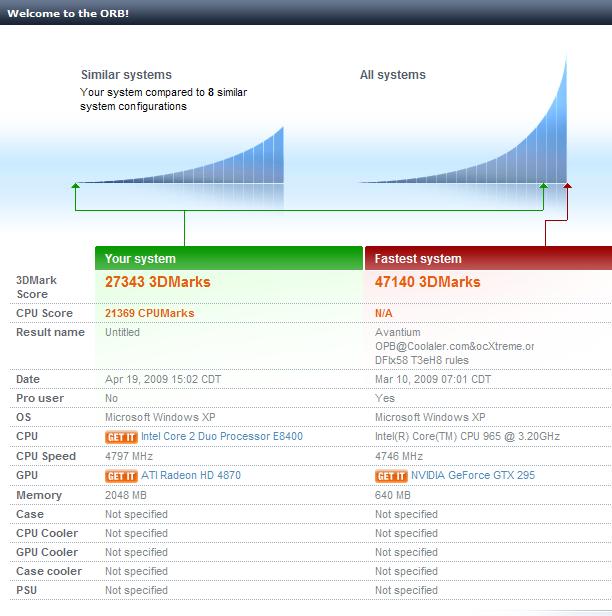Viewport: 612px width, 616px height.
Task: Click the GET IT badge beside NVIDIA GeForce GTX 295
Action: point(391,476)
